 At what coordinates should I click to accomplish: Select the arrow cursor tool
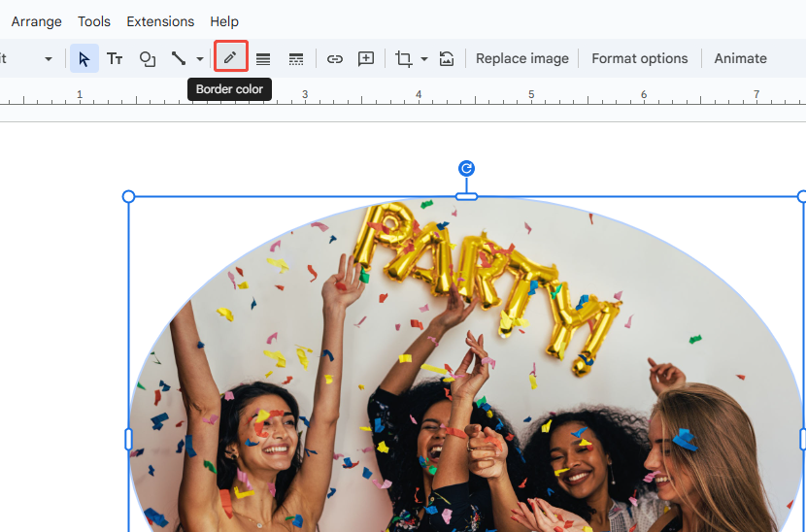(x=84, y=58)
